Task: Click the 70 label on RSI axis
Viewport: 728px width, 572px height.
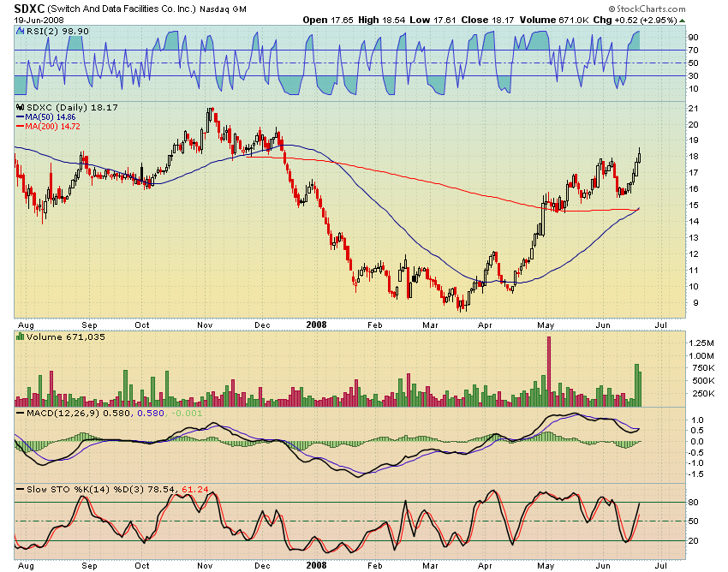Action: point(694,51)
